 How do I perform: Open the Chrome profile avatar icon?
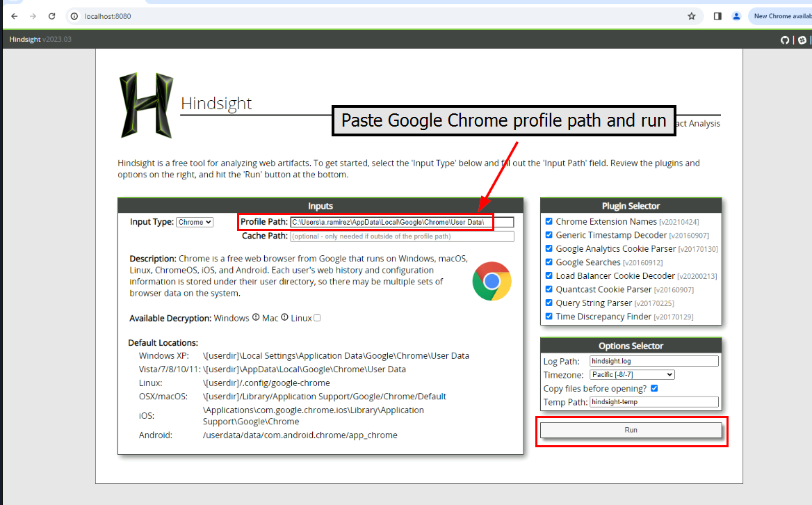click(x=736, y=16)
